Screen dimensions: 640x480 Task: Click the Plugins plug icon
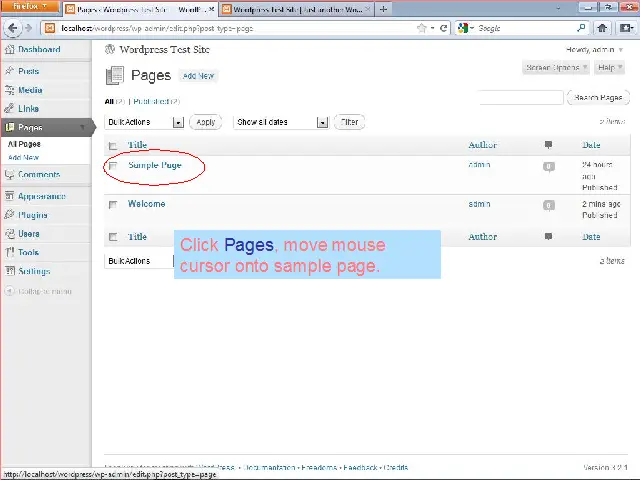9,215
